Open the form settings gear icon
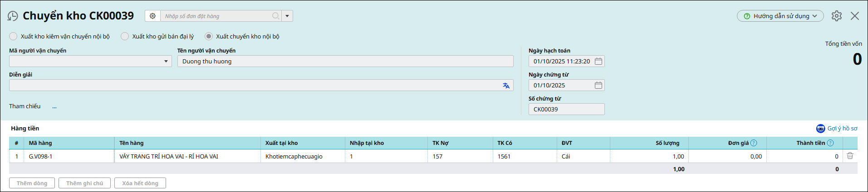 (x=836, y=16)
